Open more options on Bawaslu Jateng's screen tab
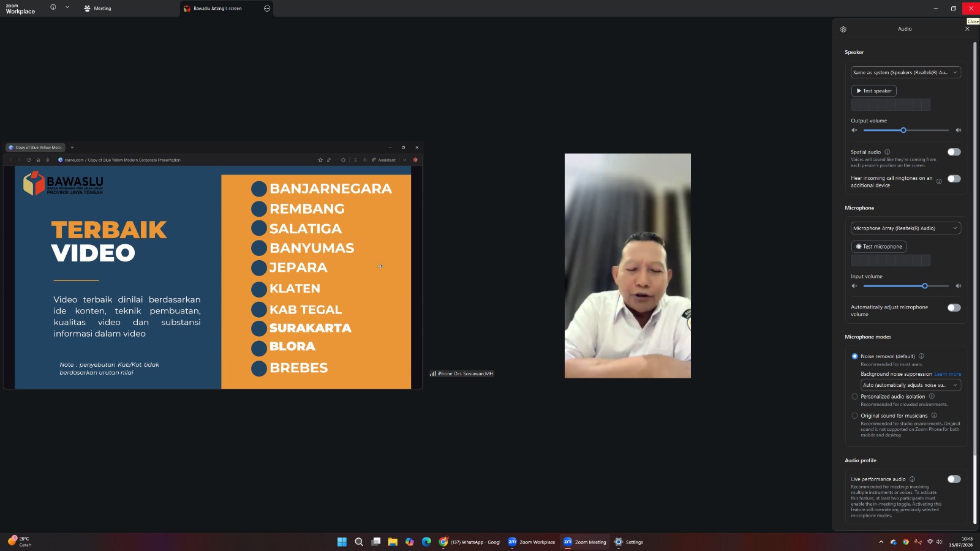980x551 pixels. click(x=267, y=9)
